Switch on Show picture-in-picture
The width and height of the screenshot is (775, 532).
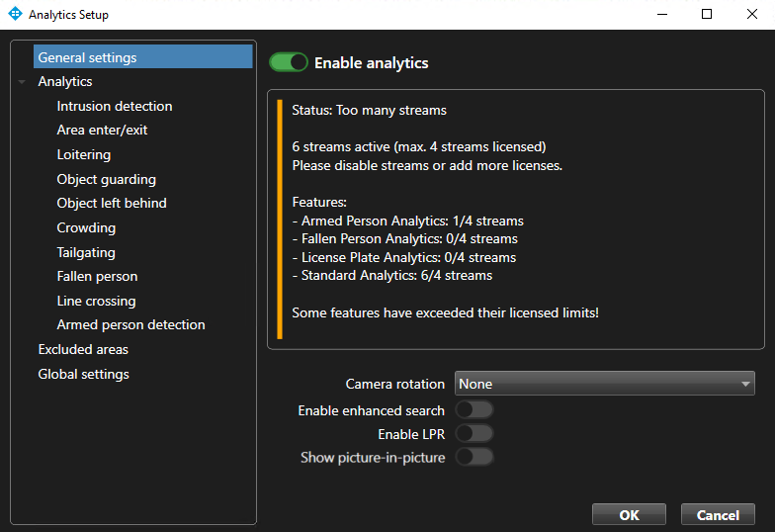[x=474, y=458]
